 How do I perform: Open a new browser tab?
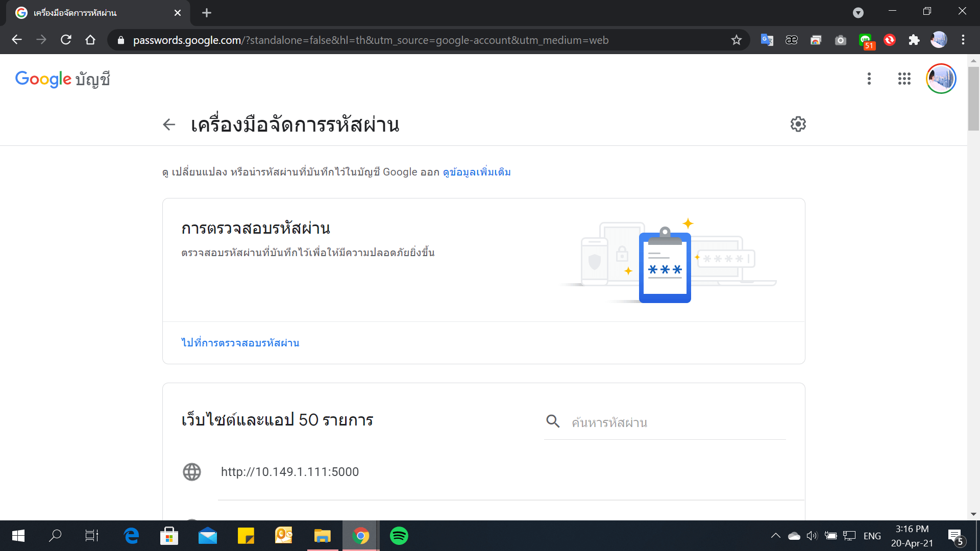[x=207, y=13]
